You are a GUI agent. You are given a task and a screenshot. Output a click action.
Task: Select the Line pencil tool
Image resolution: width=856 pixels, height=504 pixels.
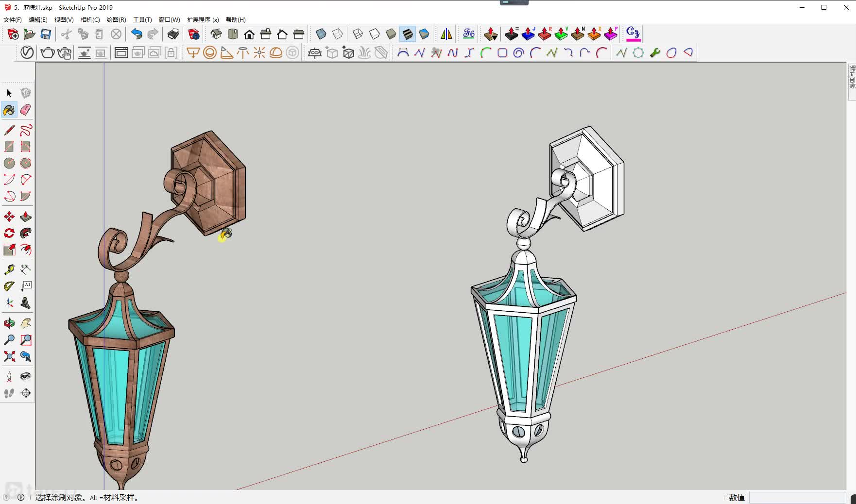pos(9,130)
